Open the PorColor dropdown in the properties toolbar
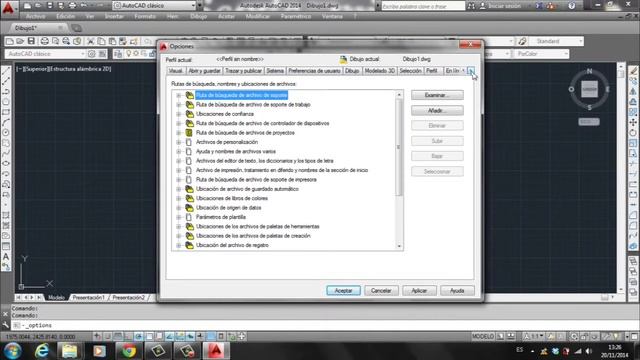 [541, 54]
